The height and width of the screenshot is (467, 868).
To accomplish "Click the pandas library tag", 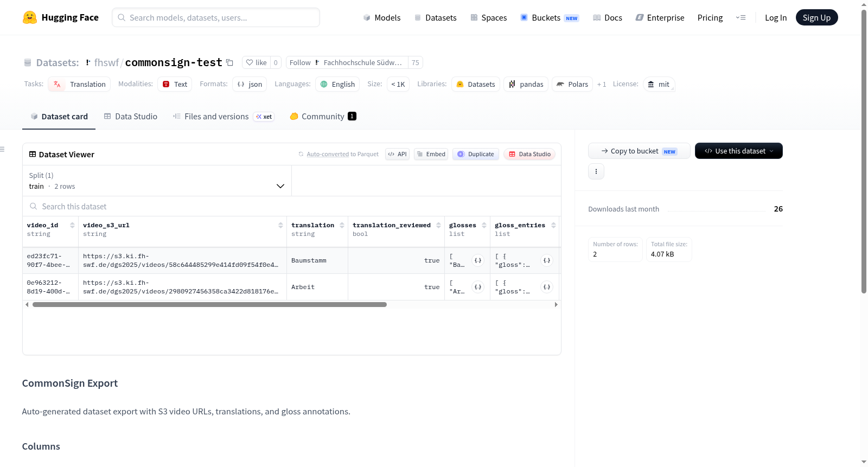I will tap(526, 84).
